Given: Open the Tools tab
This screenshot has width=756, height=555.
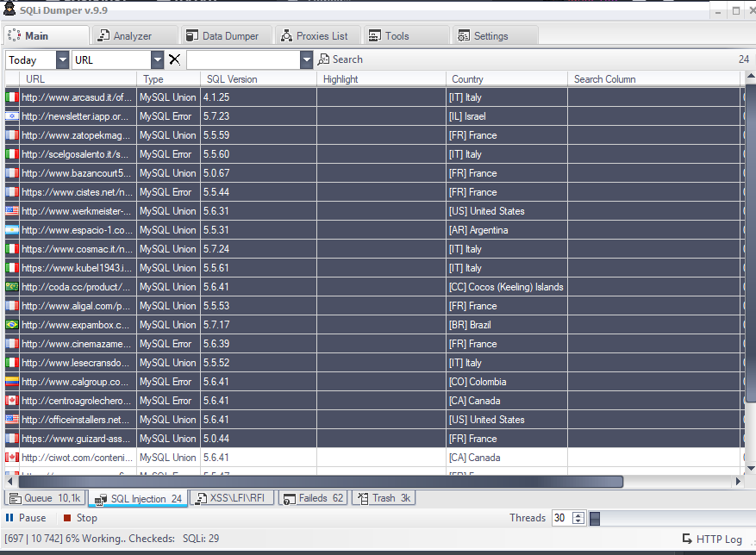Looking at the screenshot, I should pos(406,35).
